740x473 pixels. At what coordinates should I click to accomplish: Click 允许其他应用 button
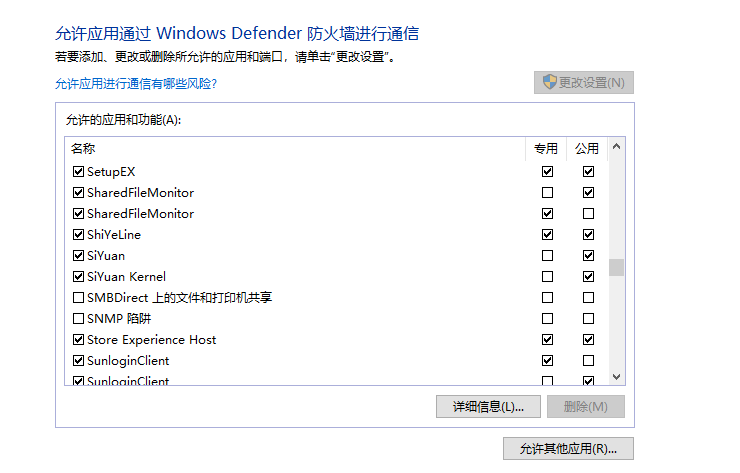[x=568, y=449]
